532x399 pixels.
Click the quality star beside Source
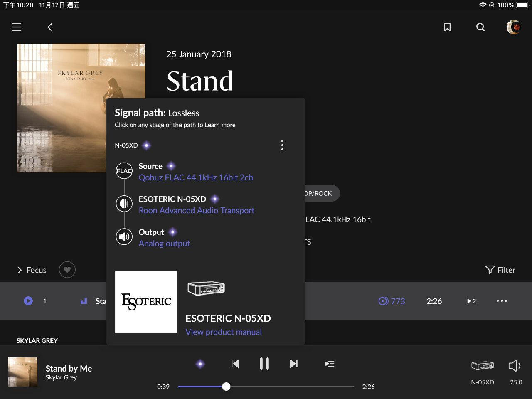pyautogui.click(x=171, y=166)
